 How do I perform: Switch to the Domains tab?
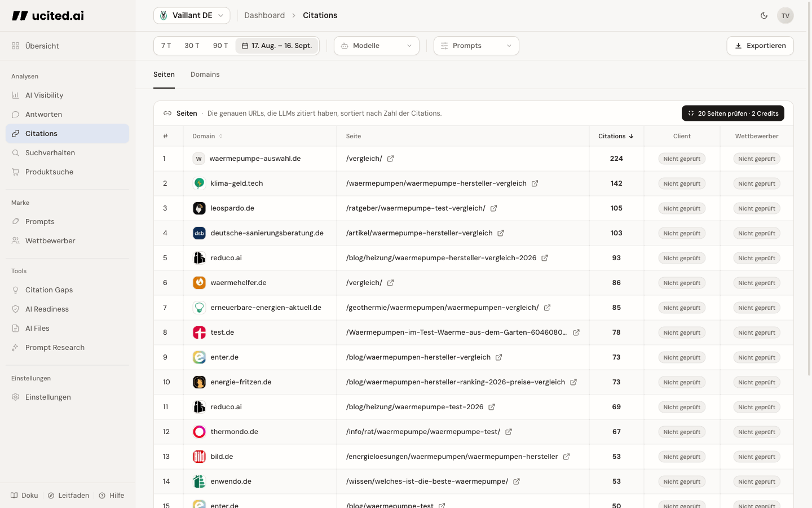pyautogui.click(x=205, y=75)
